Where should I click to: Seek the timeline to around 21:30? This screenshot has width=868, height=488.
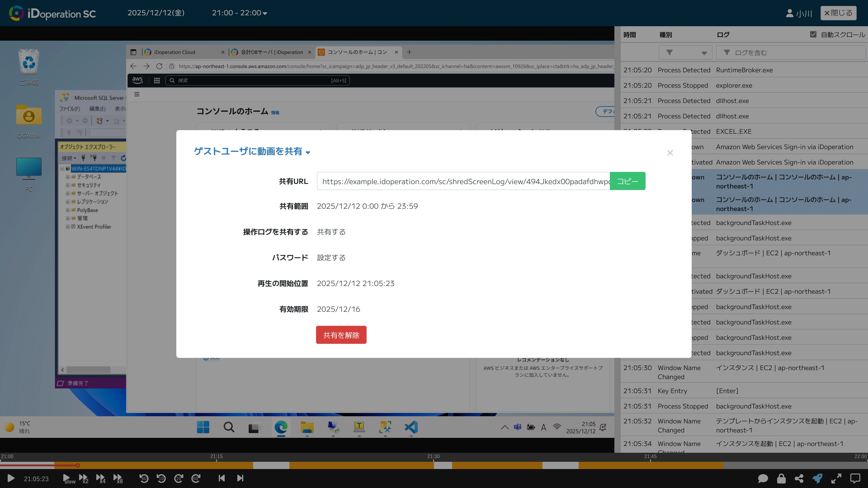(x=433, y=466)
